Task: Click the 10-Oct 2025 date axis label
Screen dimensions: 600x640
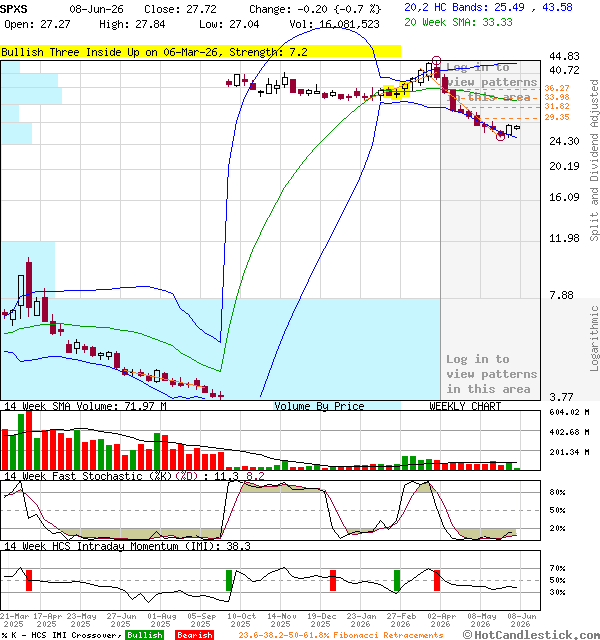Action: click(241, 620)
